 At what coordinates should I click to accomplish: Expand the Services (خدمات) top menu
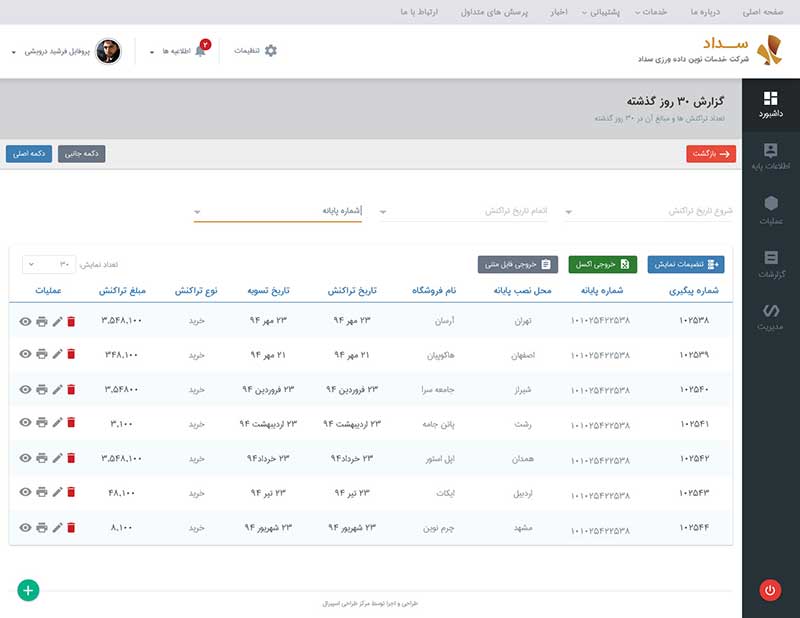coord(651,12)
